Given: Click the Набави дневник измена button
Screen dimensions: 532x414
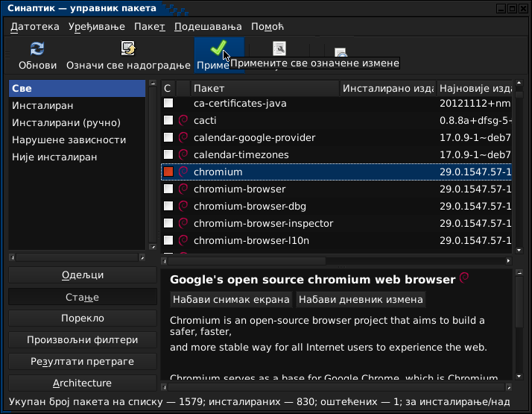Looking at the screenshot, I should [361, 300].
